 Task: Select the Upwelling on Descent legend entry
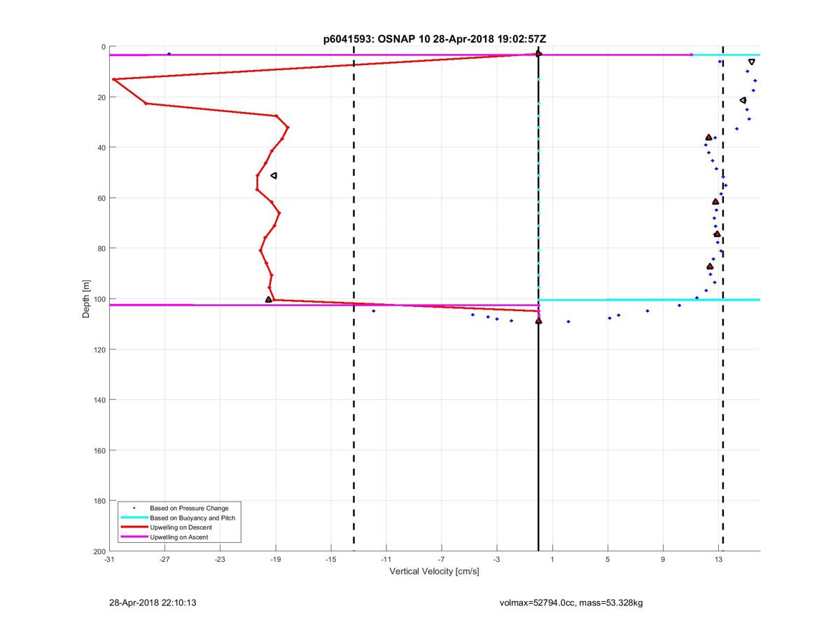pos(179,528)
